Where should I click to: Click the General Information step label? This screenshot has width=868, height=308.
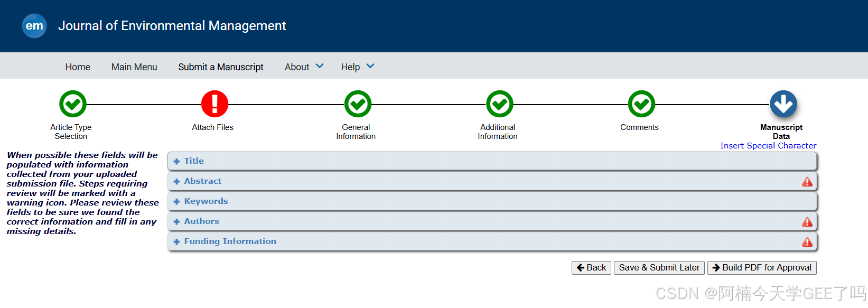click(x=356, y=132)
